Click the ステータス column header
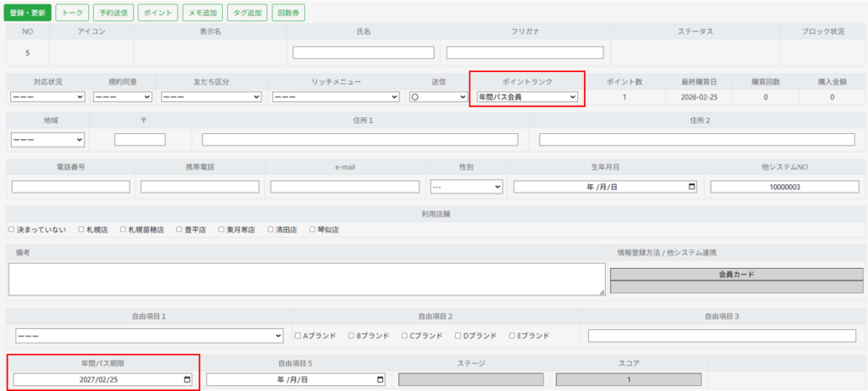This screenshot has width=868, height=391. click(695, 31)
